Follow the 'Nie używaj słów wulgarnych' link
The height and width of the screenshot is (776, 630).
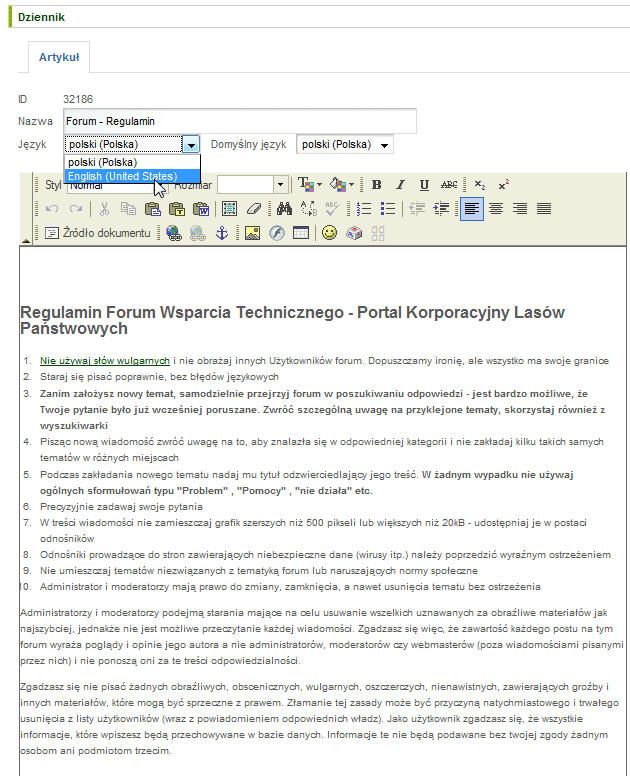click(105, 361)
